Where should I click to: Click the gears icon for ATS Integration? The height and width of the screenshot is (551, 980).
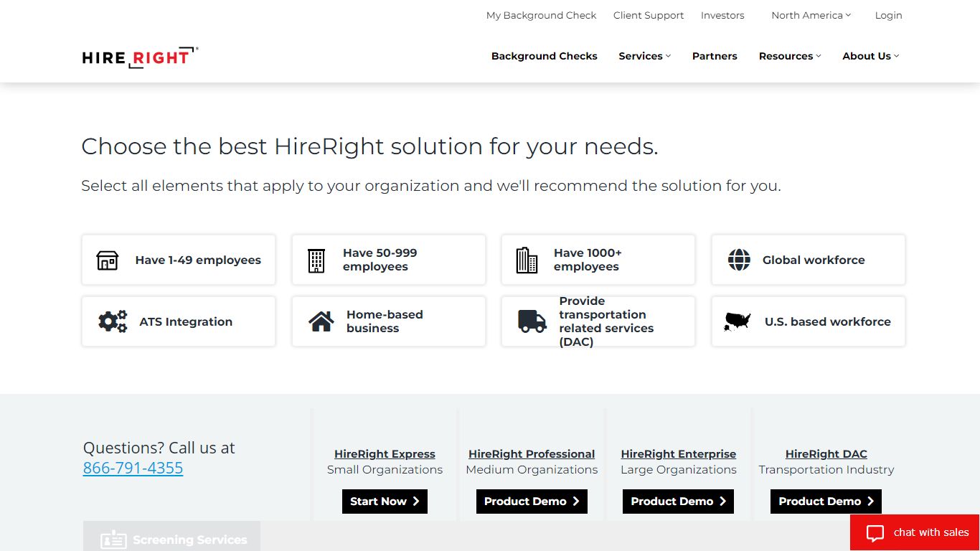pyautogui.click(x=113, y=321)
